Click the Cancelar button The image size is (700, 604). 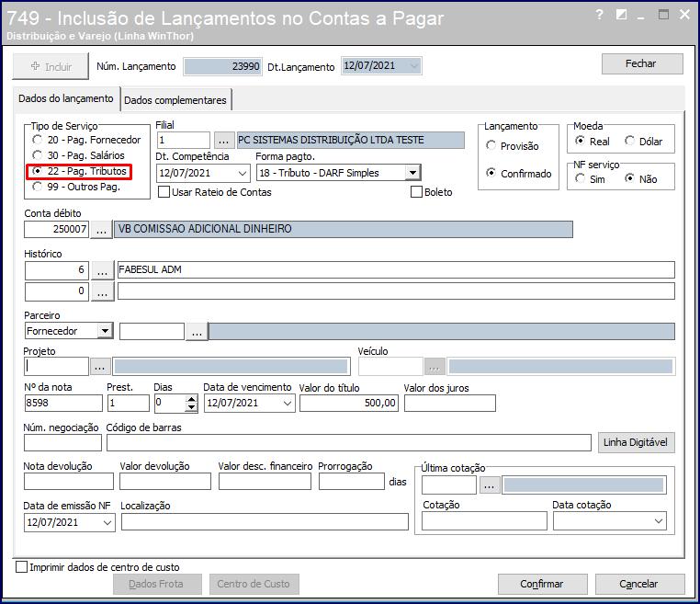point(638,584)
